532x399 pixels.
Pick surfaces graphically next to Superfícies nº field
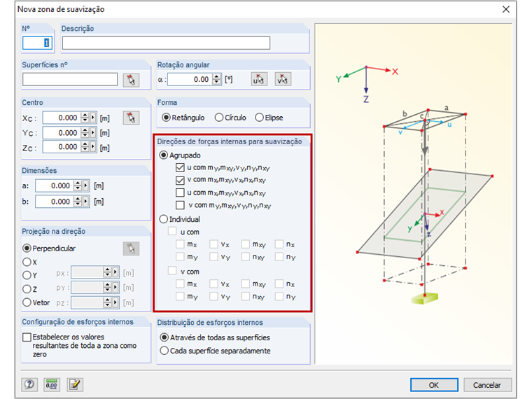coord(131,80)
